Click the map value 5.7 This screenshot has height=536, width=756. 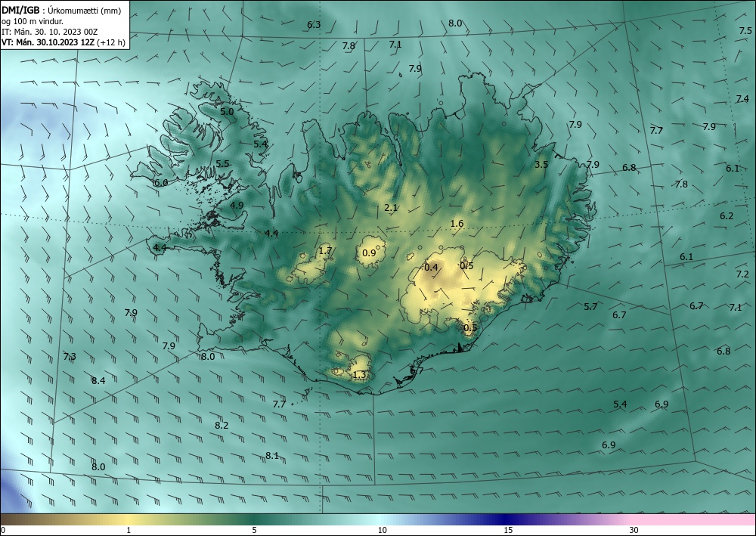(590, 307)
